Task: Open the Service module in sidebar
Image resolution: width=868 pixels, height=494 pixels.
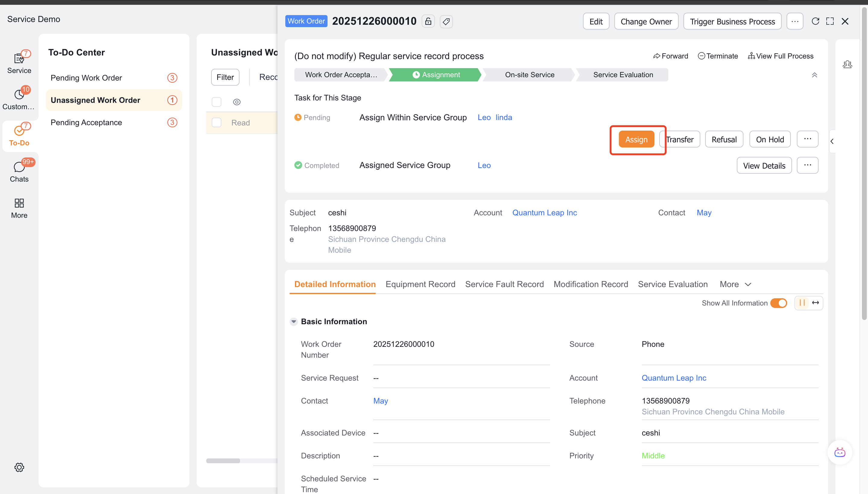Action: pyautogui.click(x=19, y=63)
